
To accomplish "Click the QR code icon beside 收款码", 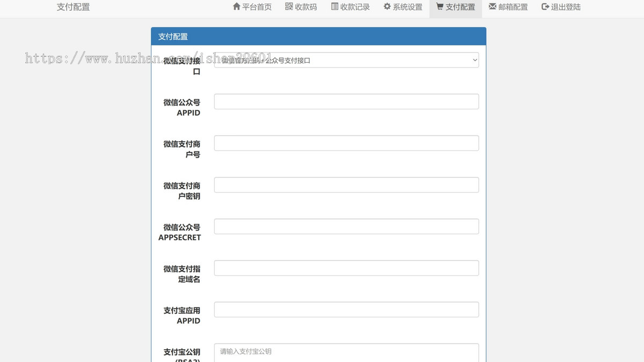I will tap(289, 6).
